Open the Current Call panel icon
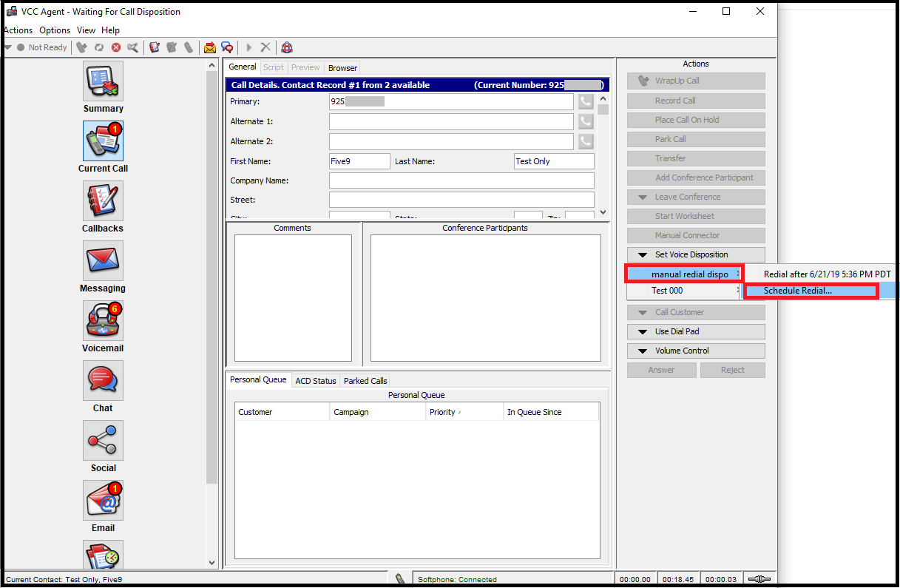The height and width of the screenshot is (588, 900). click(103, 141)
